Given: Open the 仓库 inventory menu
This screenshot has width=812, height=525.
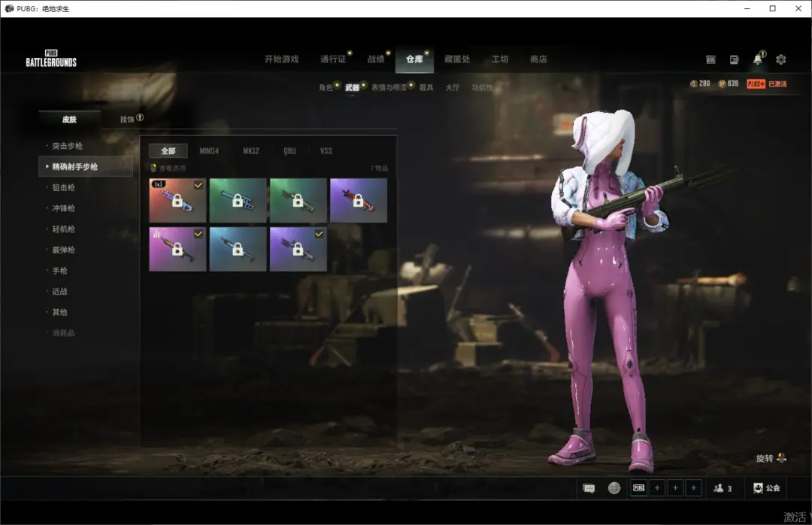Looking at the screenshot, I should (x=414, y=59).
